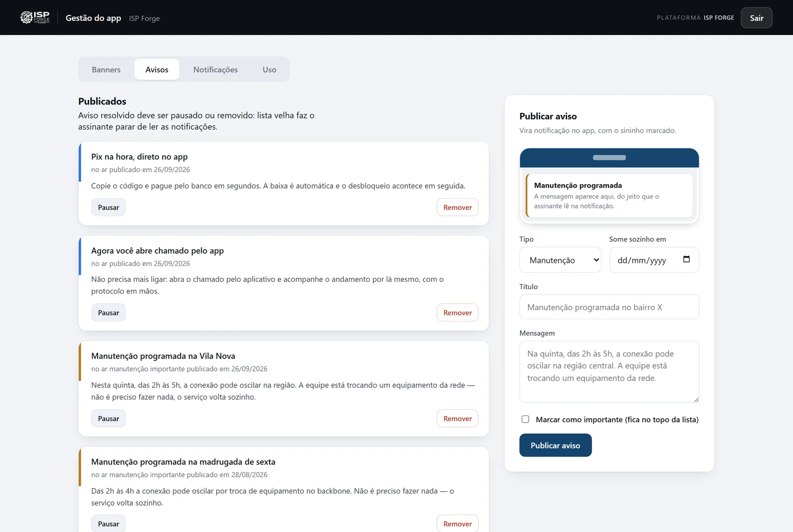This screenshot has width=793, height=532.
Task: Go to the Uso tab
Action: click(270, 69)
